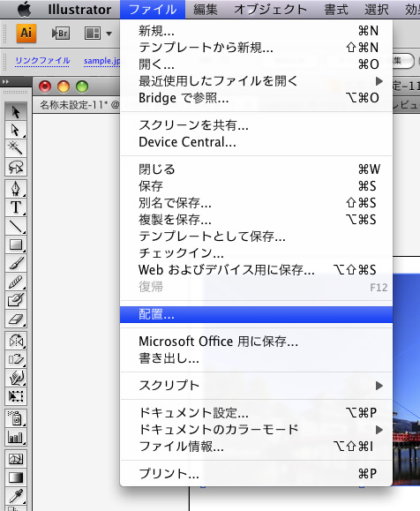Click the リンクファイル link
The width and height of the screenshot is (420, 511).
click(42, 61)
